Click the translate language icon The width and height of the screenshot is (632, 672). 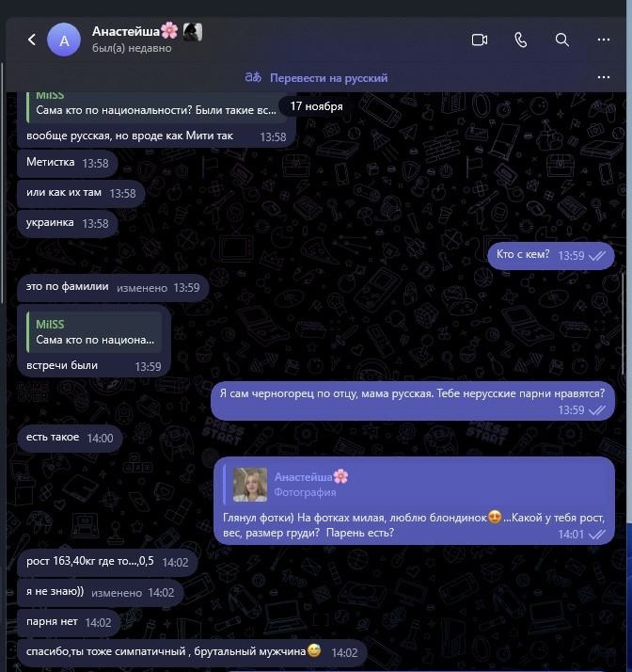(253, 77)
